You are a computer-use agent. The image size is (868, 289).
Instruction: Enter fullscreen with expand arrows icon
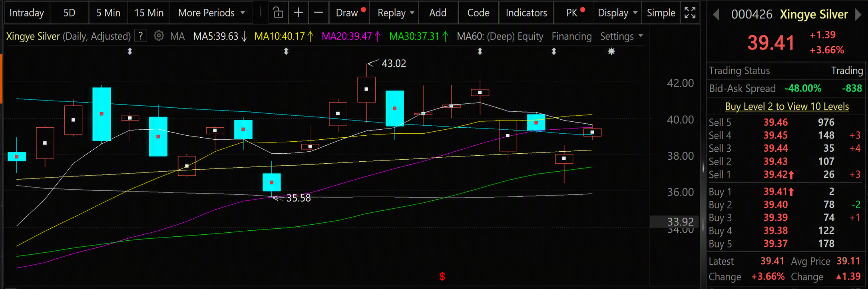(x=690, y=13)
